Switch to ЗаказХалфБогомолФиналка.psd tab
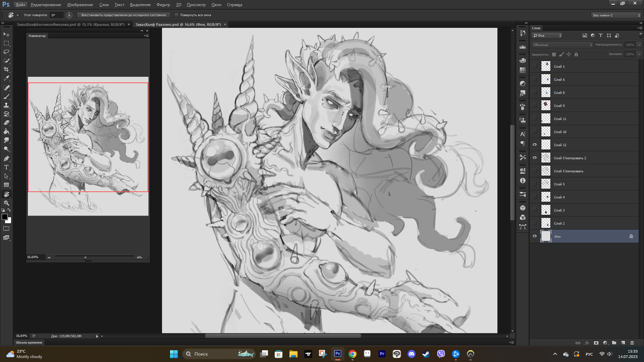 click(70, 24)
